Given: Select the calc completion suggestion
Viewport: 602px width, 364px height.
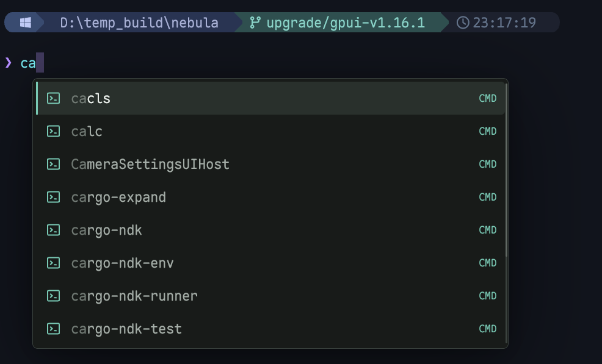Looking at the screenshot, I should (x=270, y=131).
